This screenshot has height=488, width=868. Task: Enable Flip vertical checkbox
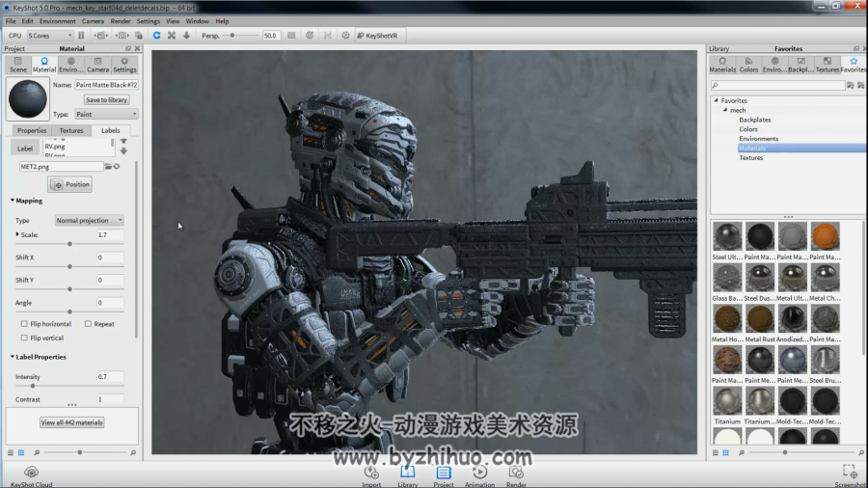tap(24, 338)
